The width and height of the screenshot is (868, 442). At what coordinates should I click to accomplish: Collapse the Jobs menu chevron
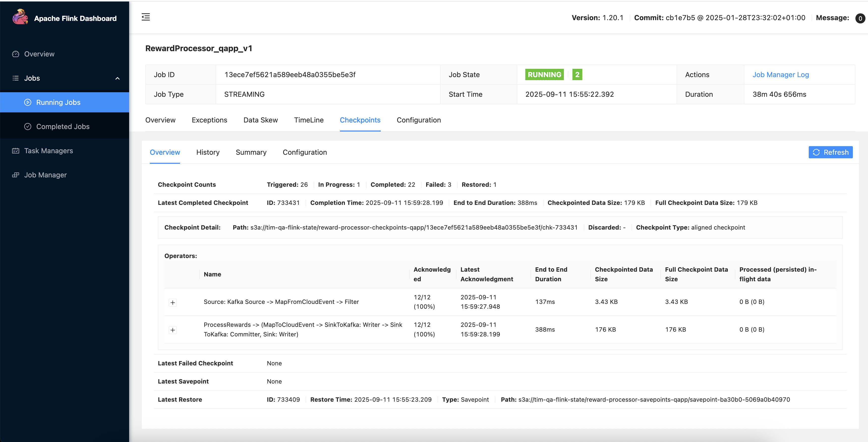pyautogui.click(x=118, y=78)
